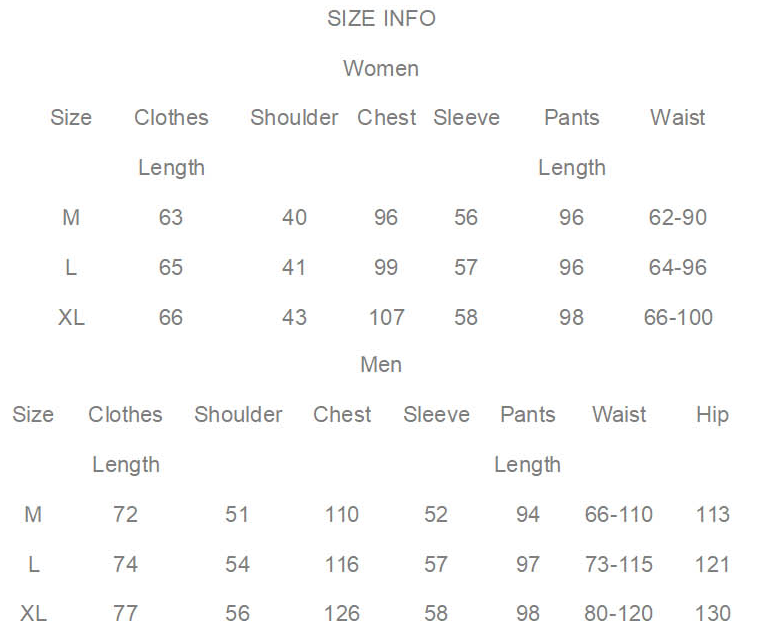Click the Women section heading
Image resolution: width=771 pixels, height=629 pixels.
[x=381, y=69]
